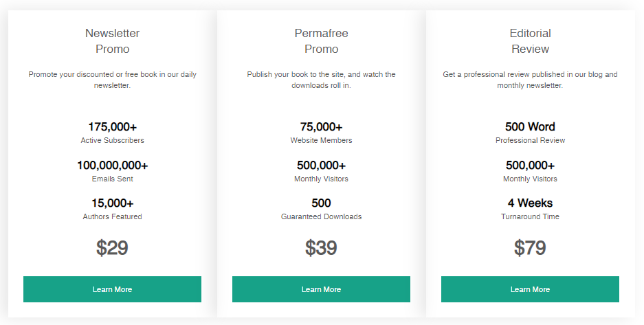Click the $29 price
Viewport: 644px width, 325px height.
coord(112,248)
